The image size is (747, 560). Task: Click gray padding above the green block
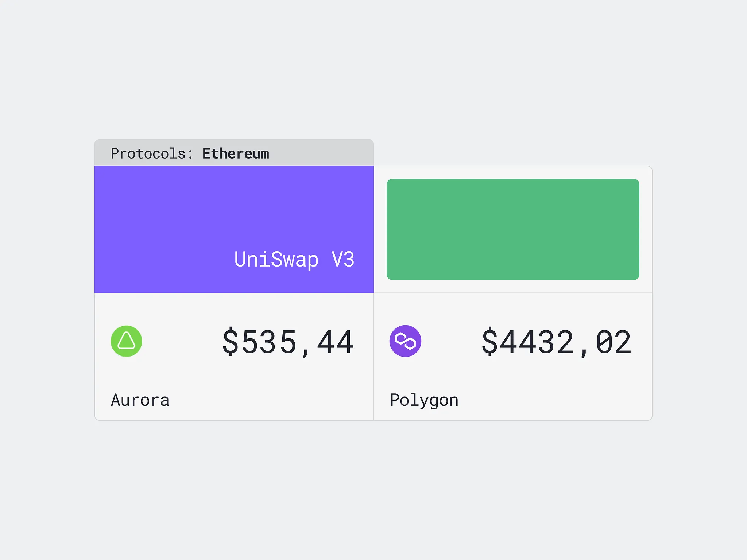coord(512,172)
